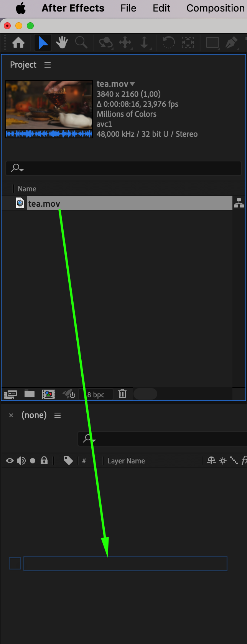Choose the Zoom magnifier tool
The width and height of the screenshot is (247, 644).
tap(81, 43)
